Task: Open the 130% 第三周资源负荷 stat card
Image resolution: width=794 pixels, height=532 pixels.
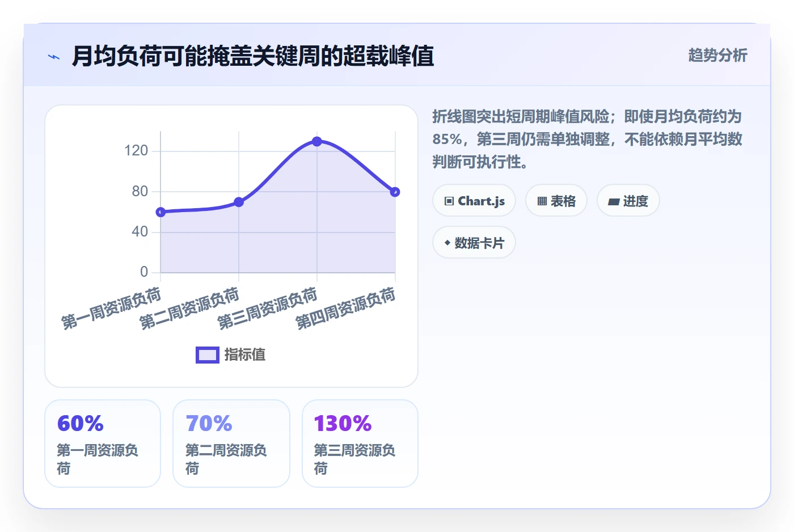Action: [360, 444]
